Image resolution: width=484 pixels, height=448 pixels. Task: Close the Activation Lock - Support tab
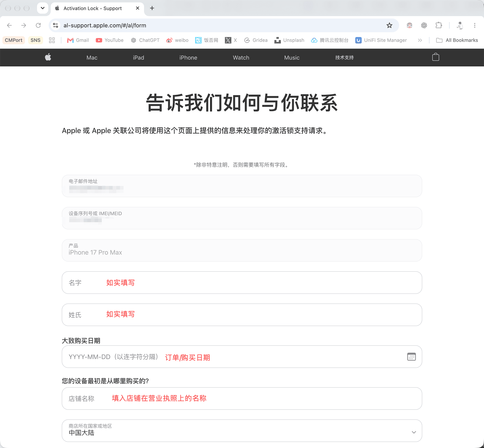pyautogui.click(x=137, y=8)
